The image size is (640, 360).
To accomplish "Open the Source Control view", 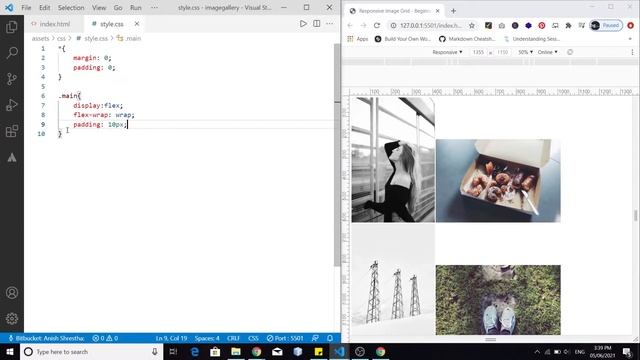I will click(12, 79).
